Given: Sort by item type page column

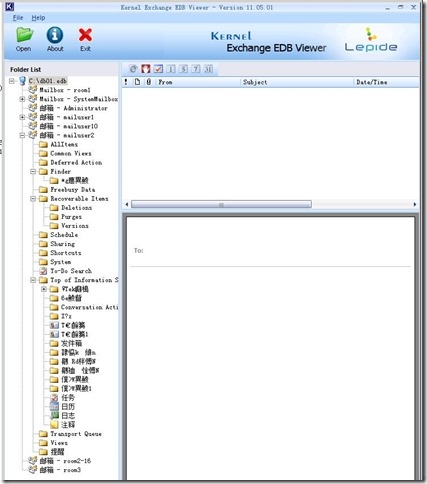Looking at the screenshot, I should 137,82.
